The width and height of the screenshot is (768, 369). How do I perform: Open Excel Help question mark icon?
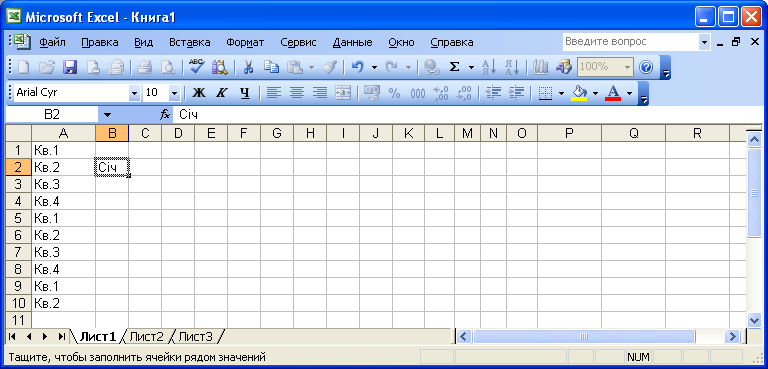click(x=647, y=67)
